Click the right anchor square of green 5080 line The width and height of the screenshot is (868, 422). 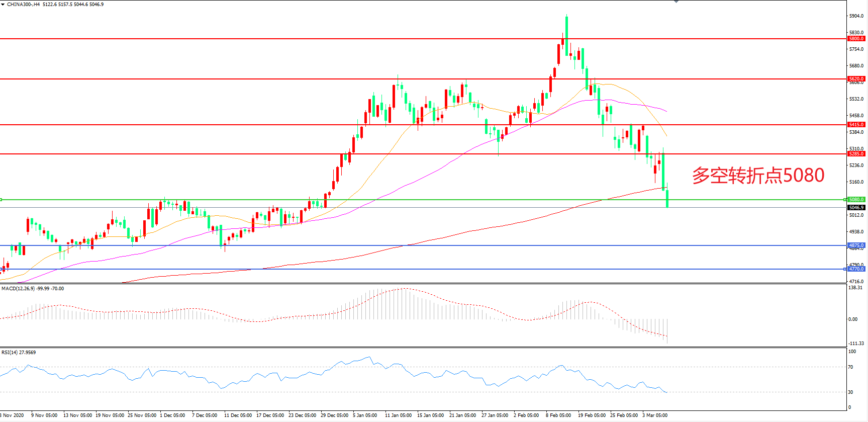click(x=845, y=200)
